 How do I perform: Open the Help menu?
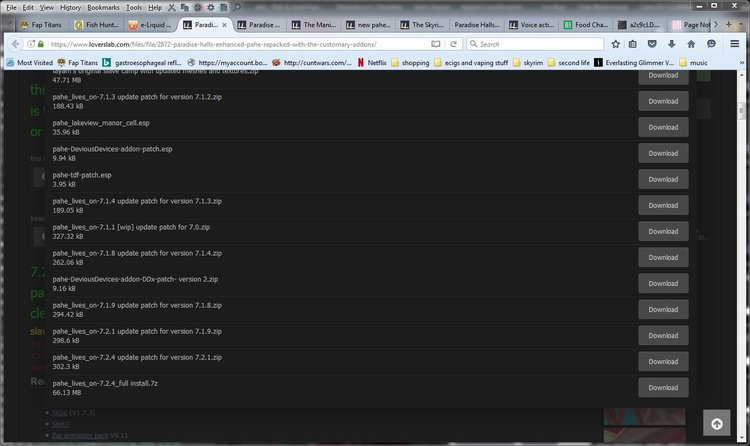tap(154, 7)
